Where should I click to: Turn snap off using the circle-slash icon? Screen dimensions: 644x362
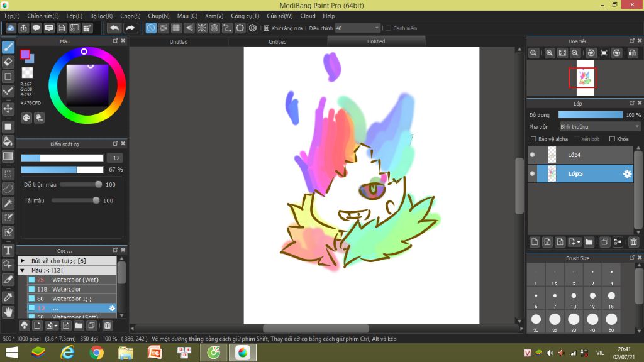click(151, 28)
